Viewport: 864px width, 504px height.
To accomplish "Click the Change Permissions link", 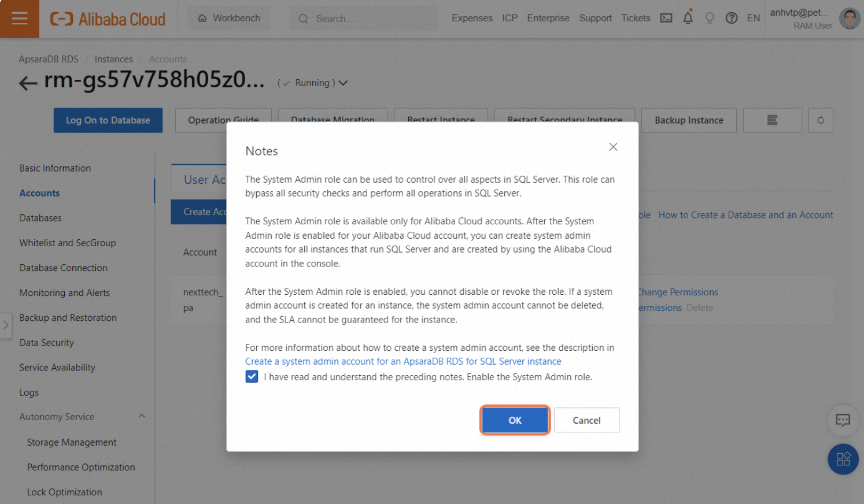I will [678, 292].
